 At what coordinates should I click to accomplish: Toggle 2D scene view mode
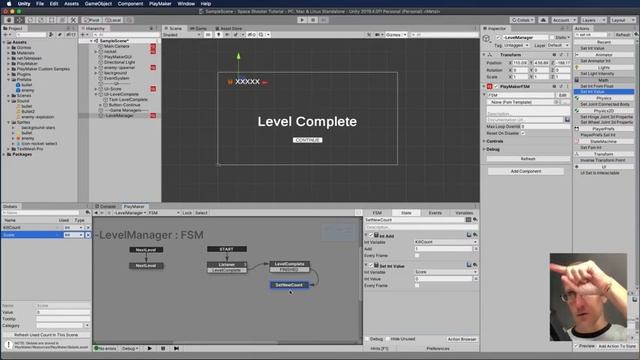pos(208,35)
